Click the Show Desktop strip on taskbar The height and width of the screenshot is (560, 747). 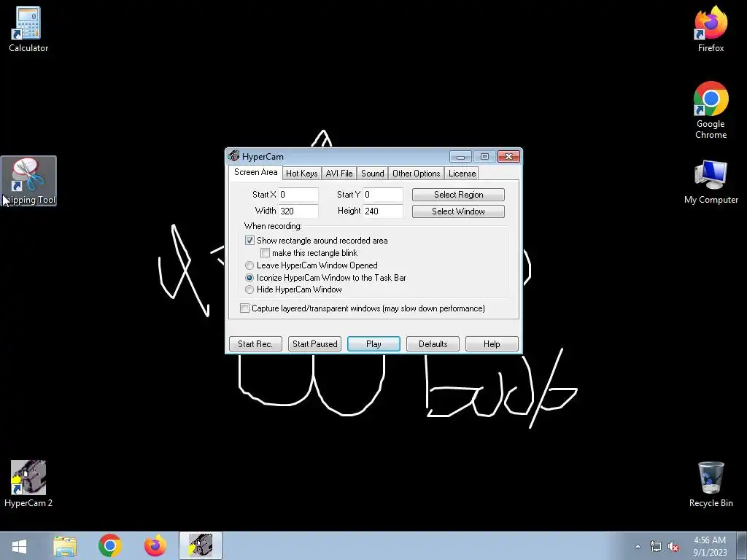(x=742, y=545)
